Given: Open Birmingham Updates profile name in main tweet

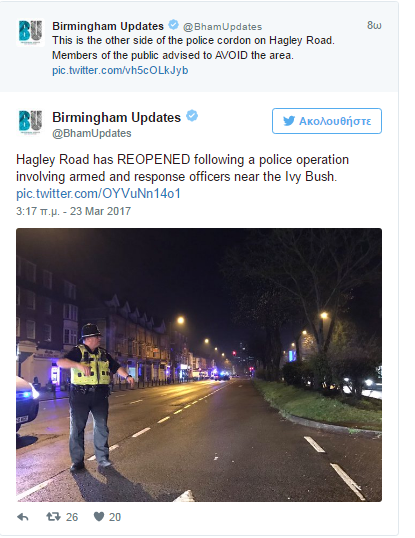Looking at the screenshot, I should click(x=116, y=118).
